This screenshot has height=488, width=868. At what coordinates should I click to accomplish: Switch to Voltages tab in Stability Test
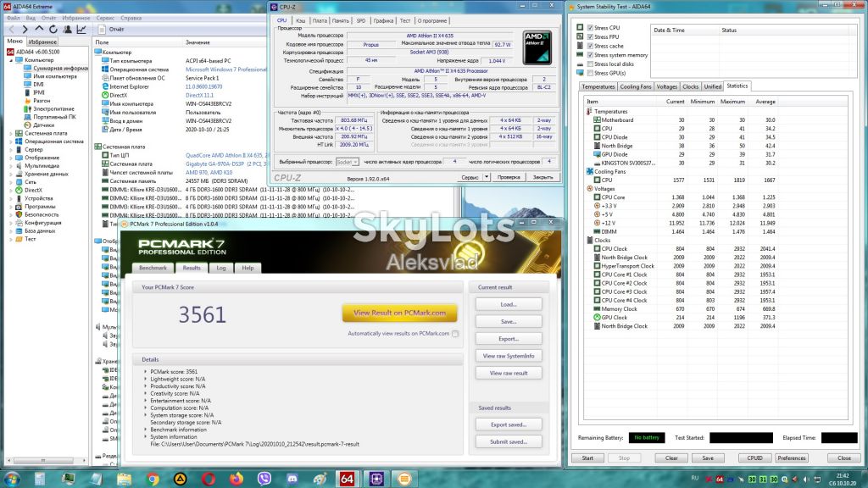(666, 87)
